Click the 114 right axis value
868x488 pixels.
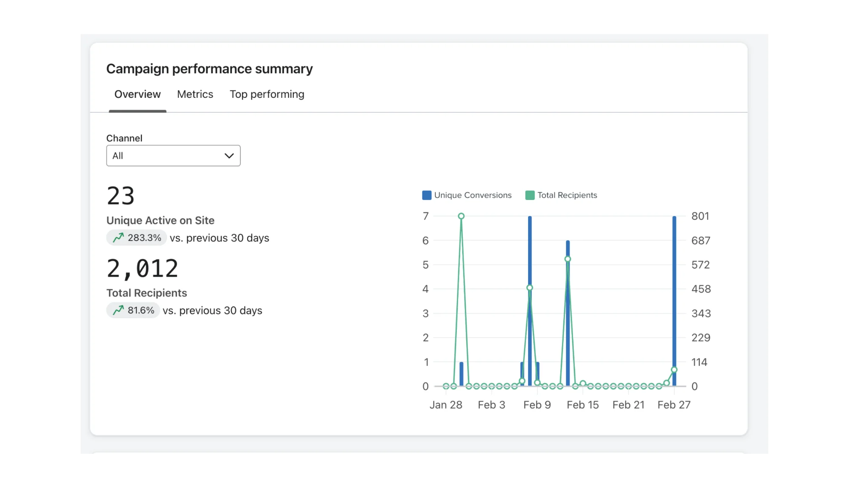pyautogui.click(x=699, y=362)
